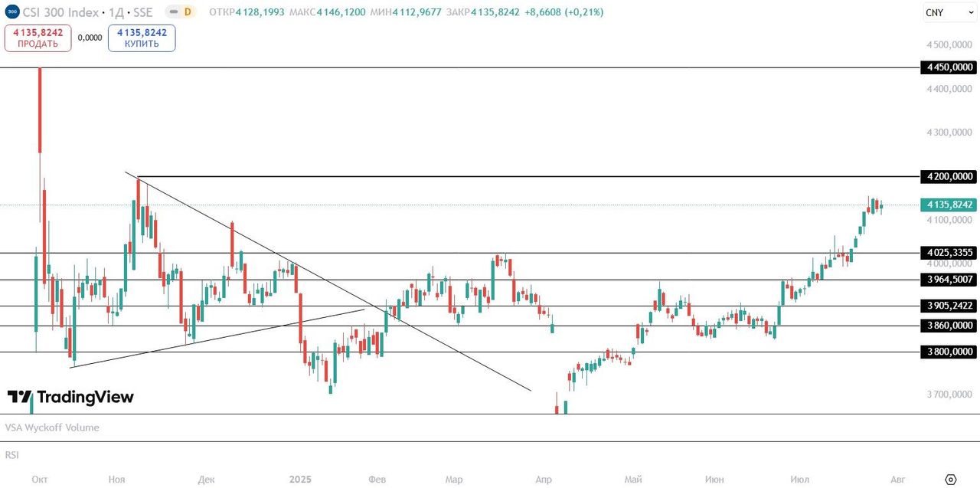Select the 3 964,5007 level label

tap(949, 280)
